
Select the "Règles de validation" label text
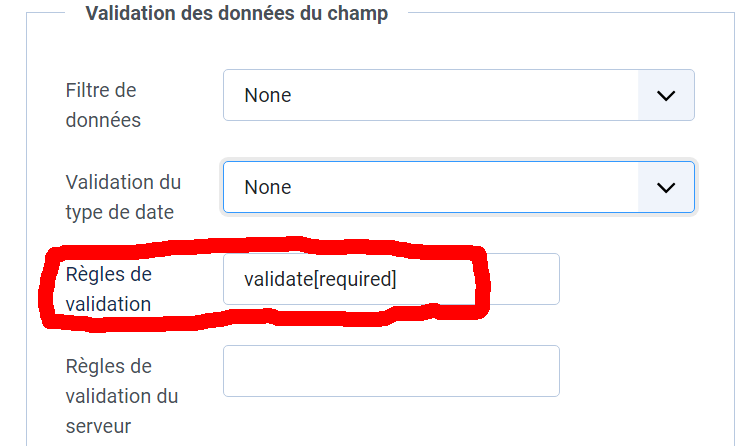click(x=108, y=288)
